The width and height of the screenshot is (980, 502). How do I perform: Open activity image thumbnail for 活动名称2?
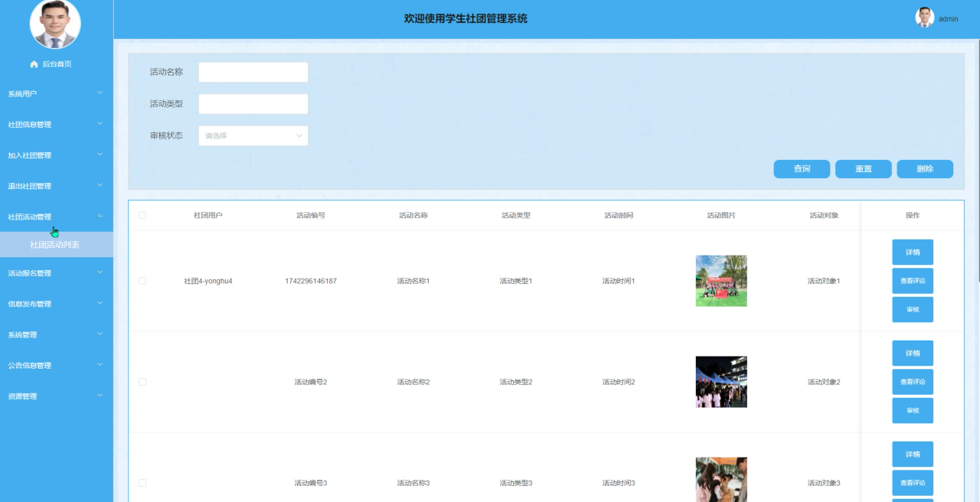tap(721, 382)
